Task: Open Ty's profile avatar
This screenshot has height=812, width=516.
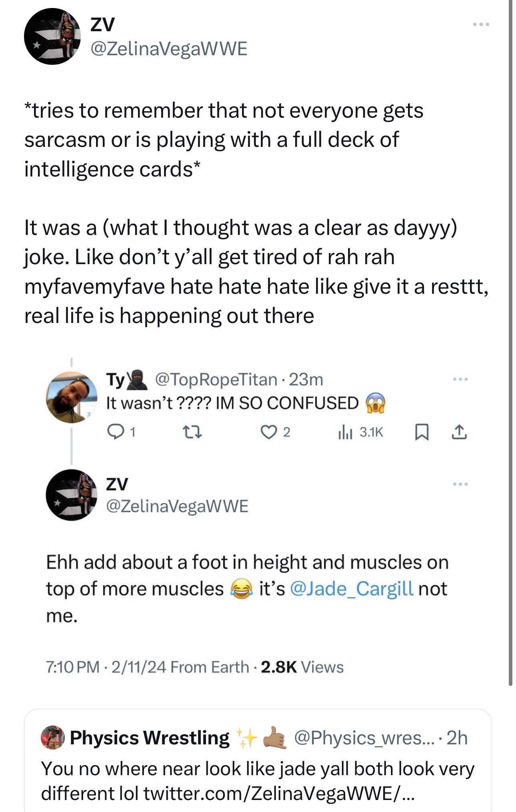Action: click(x=72, y=397)
